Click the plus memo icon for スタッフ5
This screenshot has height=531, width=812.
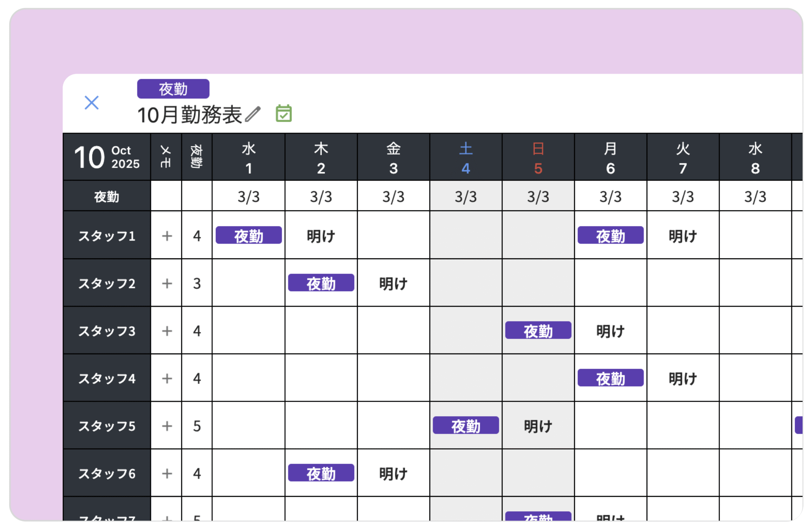tap(167, 426)
